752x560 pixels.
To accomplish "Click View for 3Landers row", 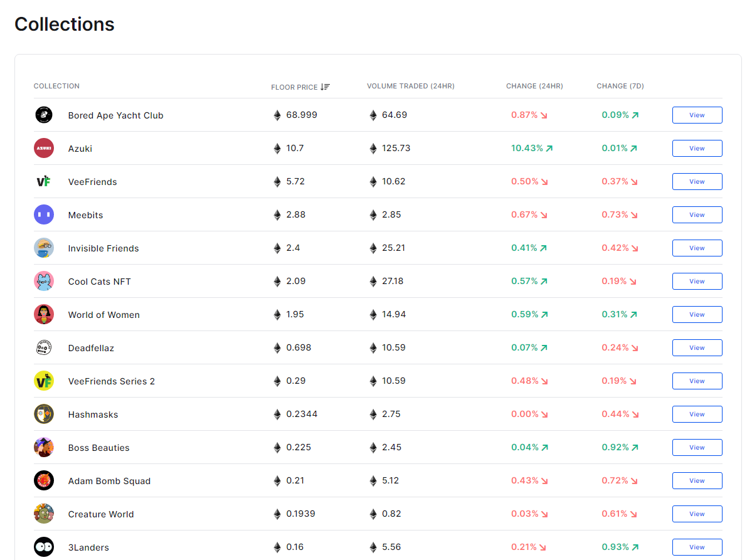I will (x=697, y=547).
